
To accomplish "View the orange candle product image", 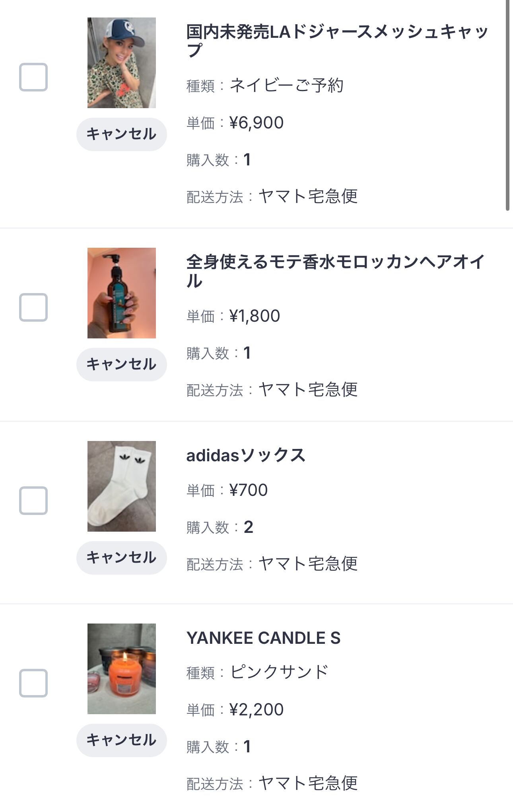I will point(122,669).
